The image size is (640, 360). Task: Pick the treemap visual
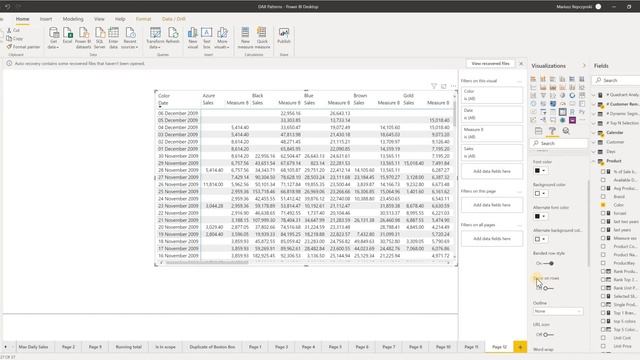pyautogui.click(x=582, y=96)
